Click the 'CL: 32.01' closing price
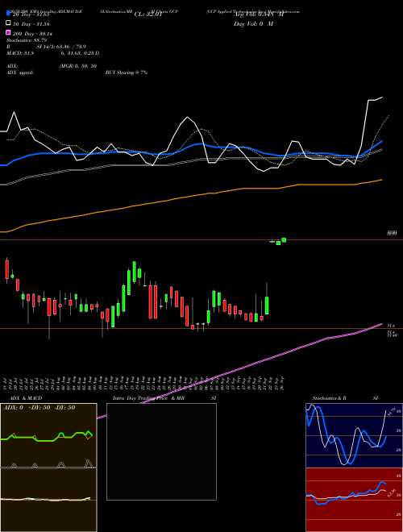 (x=148, y=15)
